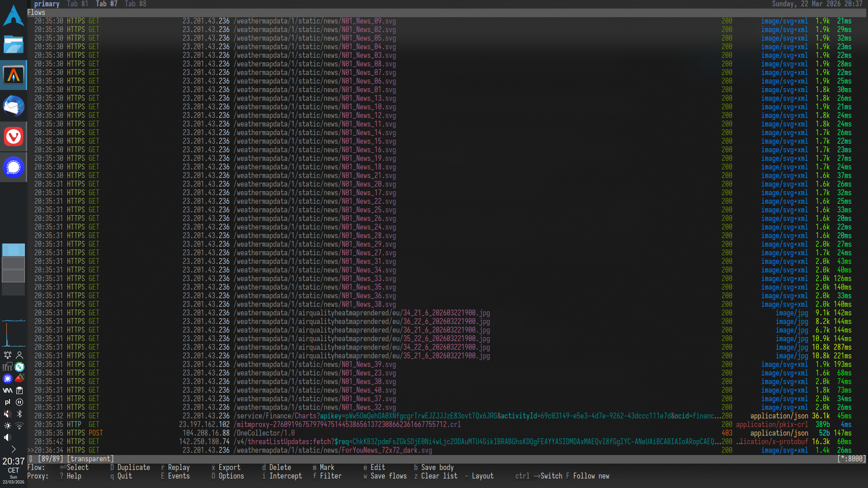Open the brightness control from the tray

[7, 426]
